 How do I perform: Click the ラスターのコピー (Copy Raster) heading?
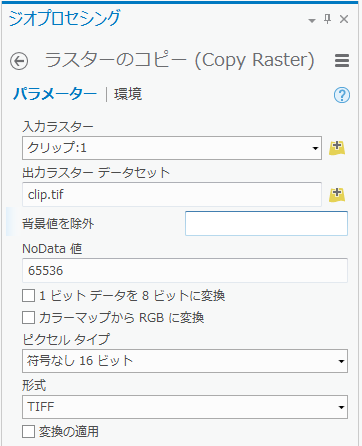click(180, 60)
